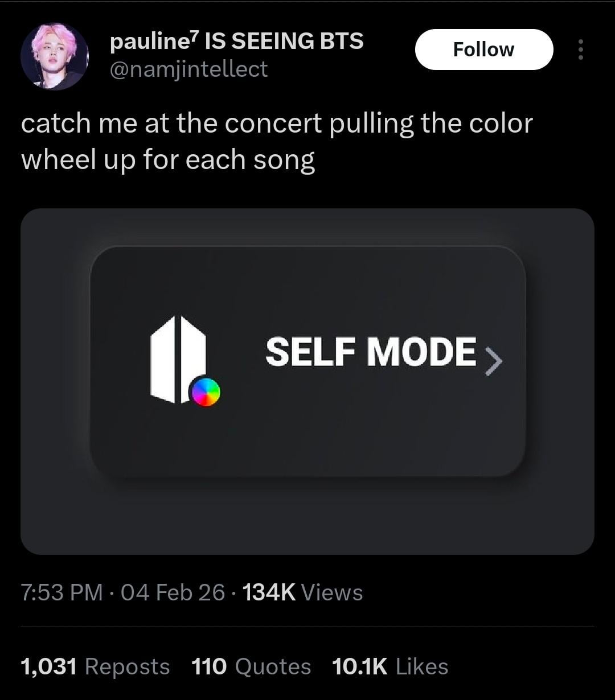Click the pink-haired profile avatar
The width and height of the screenshot is (615, 700).
coord(55,56)
